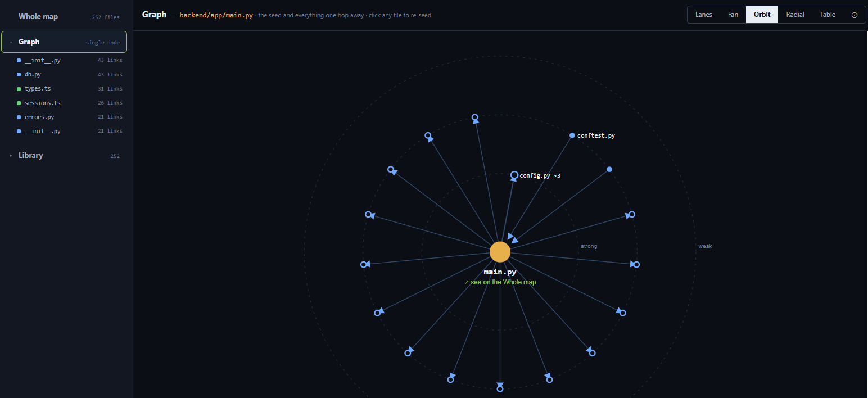
Task: Click the topmost hollow node on orbit ring
Action: coord(474,117)
